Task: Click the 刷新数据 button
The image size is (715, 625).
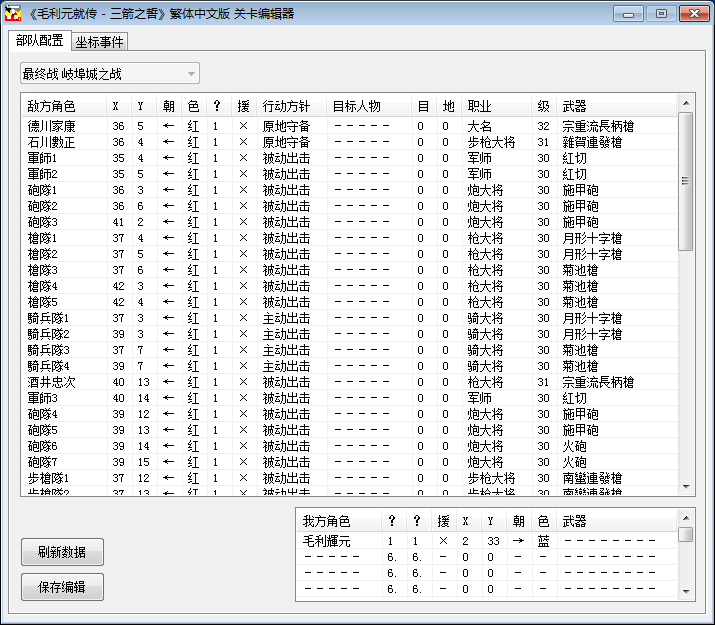Action: (62, 552)
